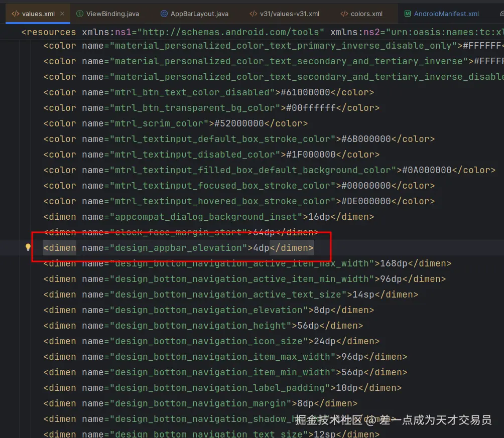Screen dimensions: 504x438
Task: Click the mtrl_textinput_disabled_color line
Action: (x=211, y=155)
